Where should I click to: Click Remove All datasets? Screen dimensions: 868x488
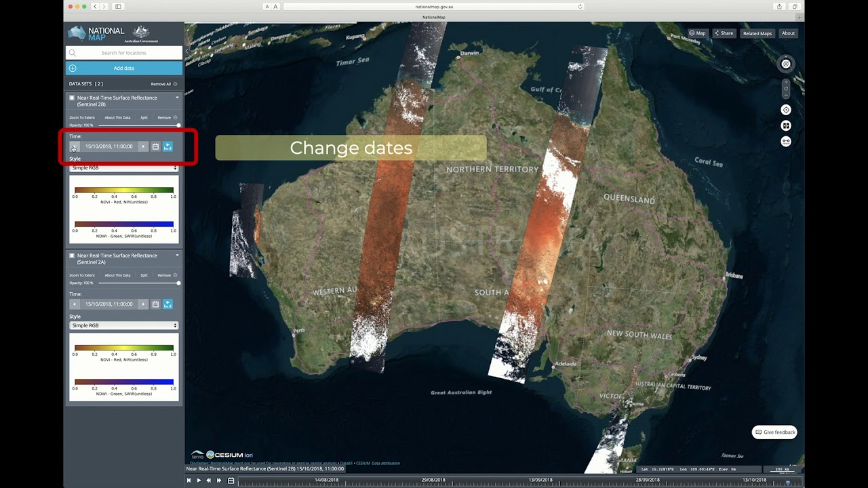[x=163, y=84]
